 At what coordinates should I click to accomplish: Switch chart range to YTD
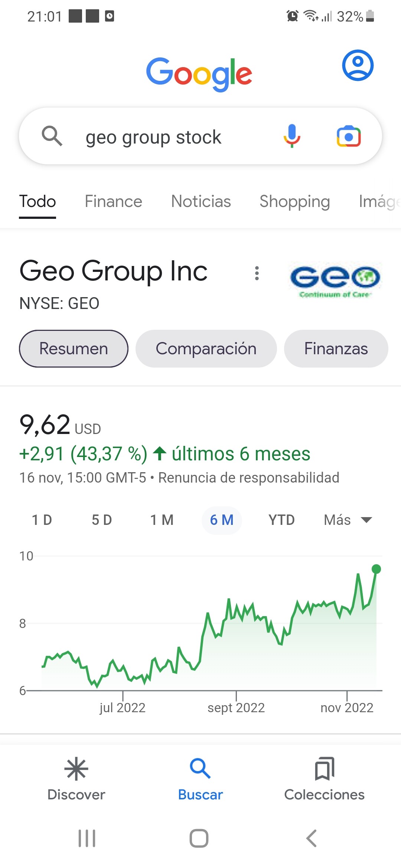[281, 520]
